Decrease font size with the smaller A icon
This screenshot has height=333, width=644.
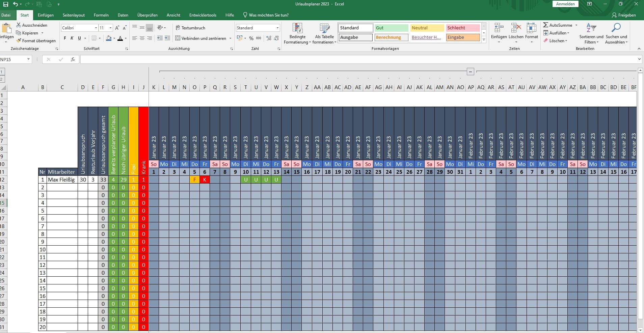point(125,28)
